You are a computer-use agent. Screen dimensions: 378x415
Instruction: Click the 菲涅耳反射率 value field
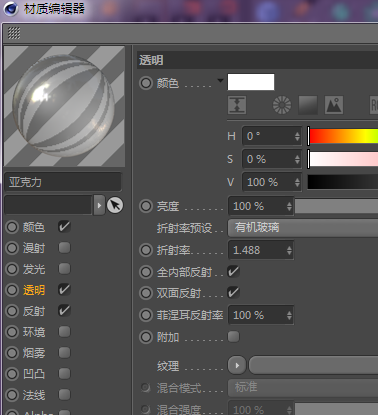(261, 315)
